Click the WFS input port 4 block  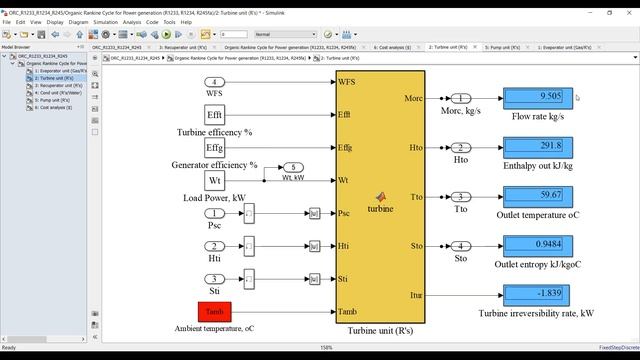point(215,82)
